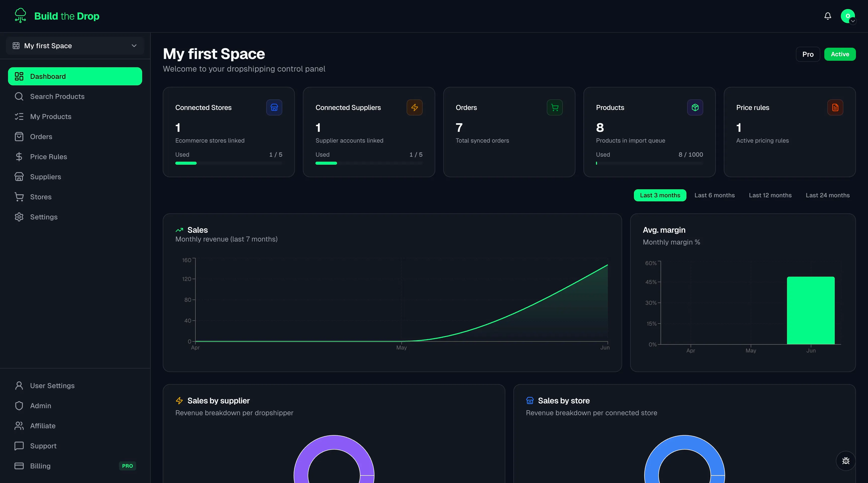Click the Search Products magnifier icon
868x483 pixels.
click(x=19, y=96)
